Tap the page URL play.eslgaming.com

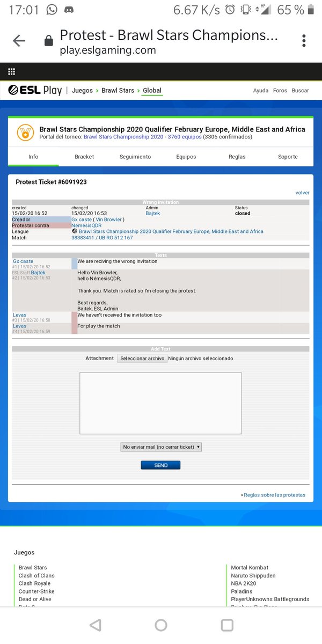click(x=108, y=50)
